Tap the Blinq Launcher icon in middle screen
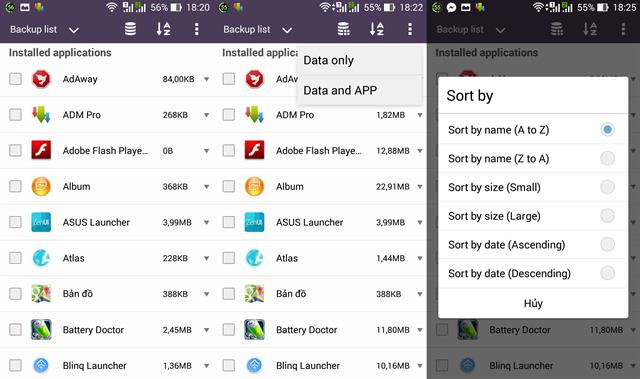Image resolution: width=640 pixels, height=379 pixels. point(255,366)
